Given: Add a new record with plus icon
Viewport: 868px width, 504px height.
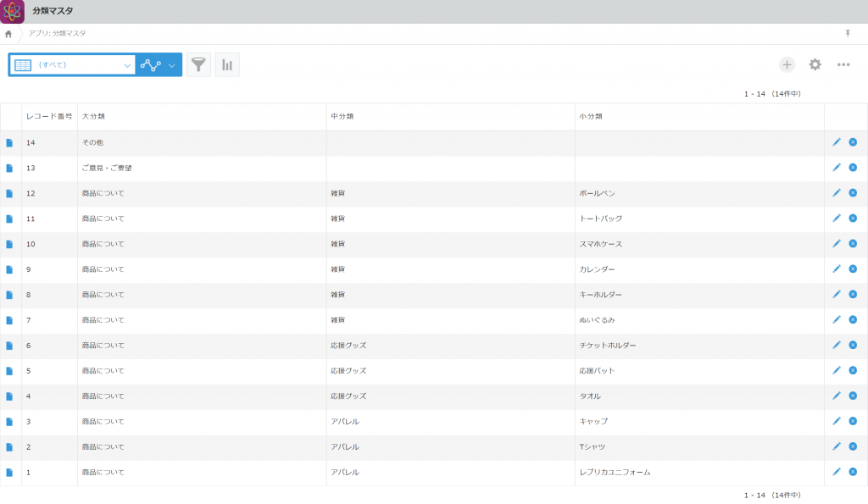Looking at the screenshot, I should pyautogui.click(x=787, y=64).
